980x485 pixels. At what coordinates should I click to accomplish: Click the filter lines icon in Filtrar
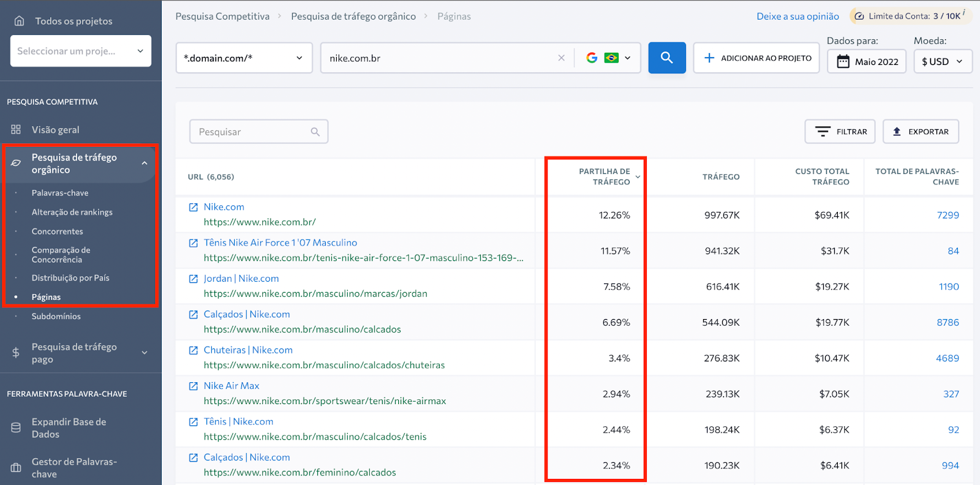[x=823, y=132]
